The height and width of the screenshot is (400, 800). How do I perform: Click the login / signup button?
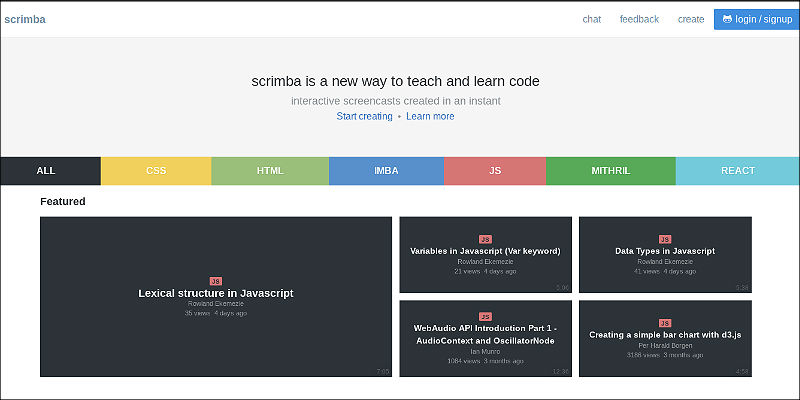(757, 19)
